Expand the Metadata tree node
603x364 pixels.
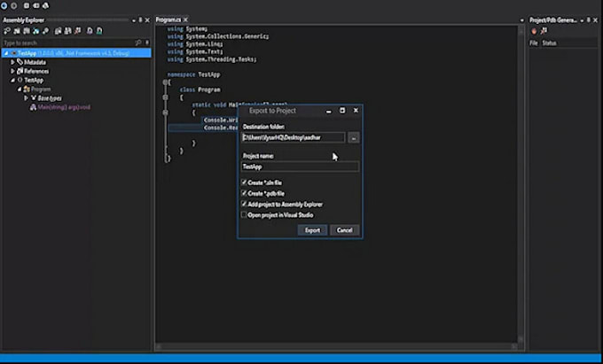[x=12, y=62]
